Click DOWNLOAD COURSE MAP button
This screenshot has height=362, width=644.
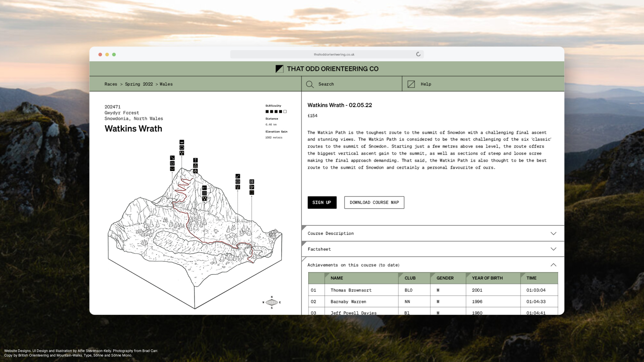click(x=374, y=203)
